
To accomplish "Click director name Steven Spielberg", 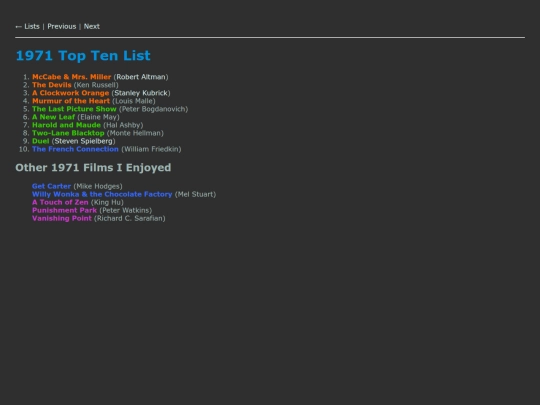I will [83, 141].
